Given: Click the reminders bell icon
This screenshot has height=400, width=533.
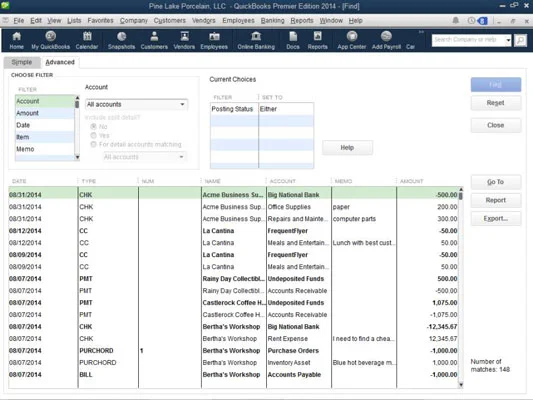Looking at the screenshot, I should [x=455, y=21].
